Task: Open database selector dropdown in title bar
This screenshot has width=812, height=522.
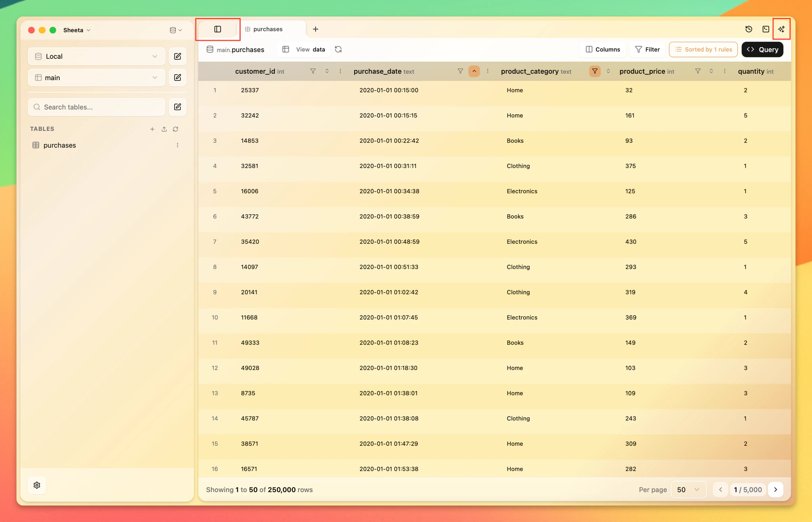Action: (176, 30)
